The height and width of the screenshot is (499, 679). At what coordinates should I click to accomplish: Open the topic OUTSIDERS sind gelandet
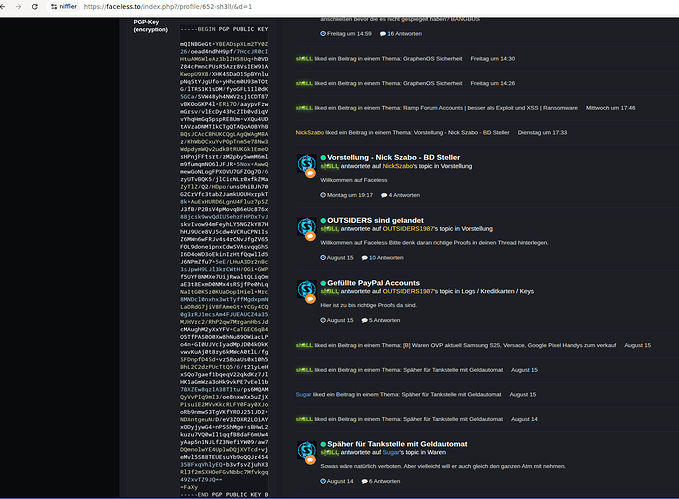point(375,220)
